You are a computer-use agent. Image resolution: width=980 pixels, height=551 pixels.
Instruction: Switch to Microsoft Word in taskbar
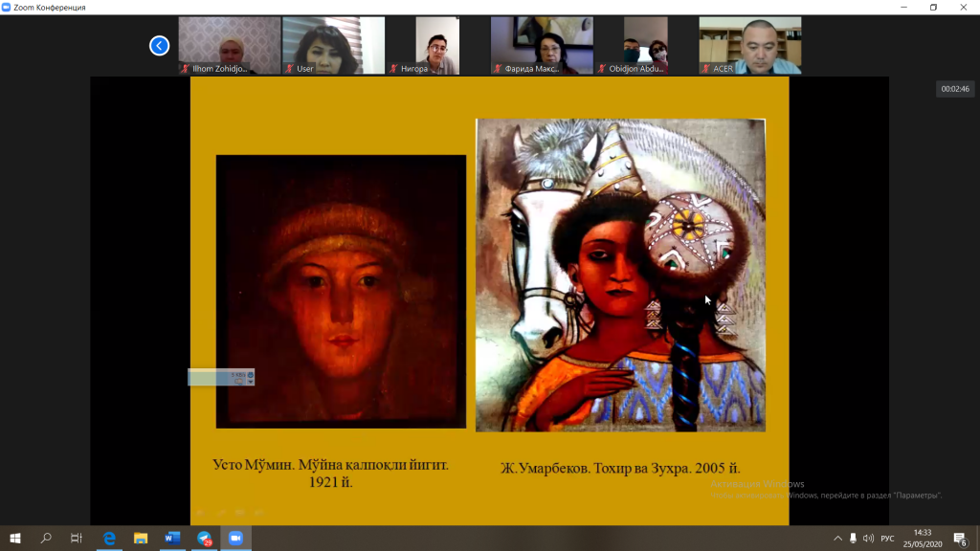click(172, 539)
